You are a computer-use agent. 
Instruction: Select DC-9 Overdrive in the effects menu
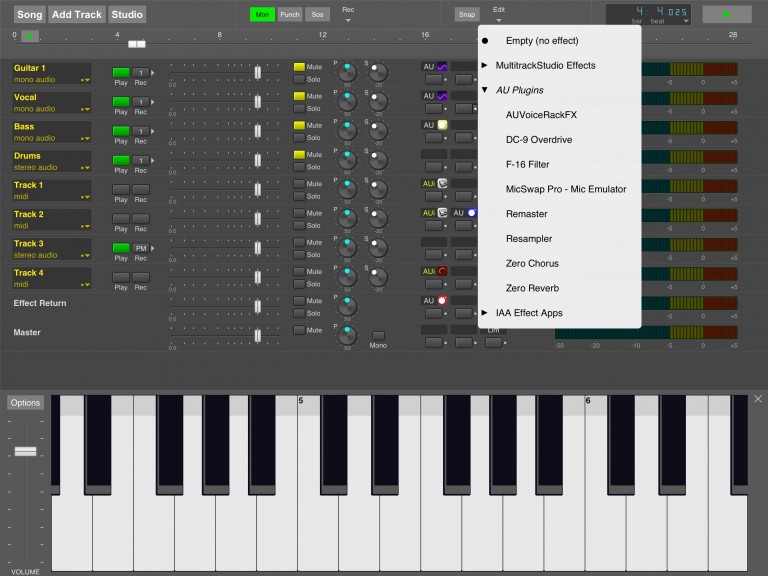tap(541, 139)
